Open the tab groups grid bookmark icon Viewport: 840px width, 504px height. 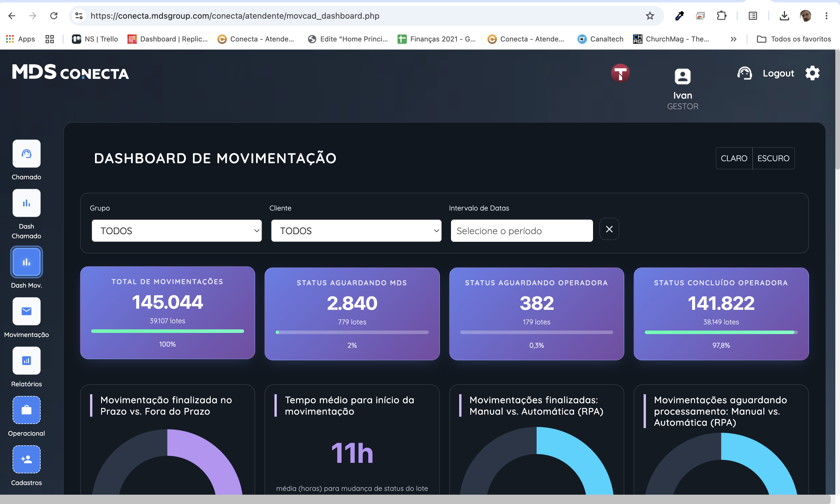point(50,39)
